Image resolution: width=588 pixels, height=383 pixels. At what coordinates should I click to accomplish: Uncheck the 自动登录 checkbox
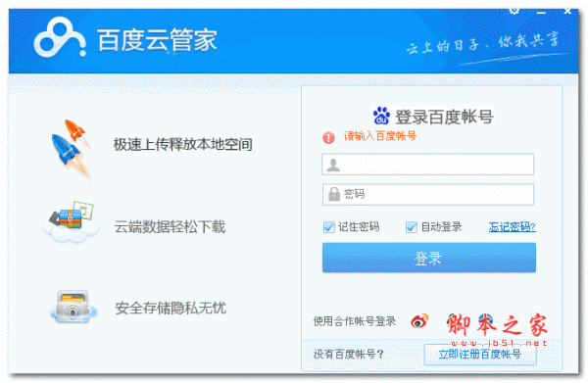pos(412,227)
